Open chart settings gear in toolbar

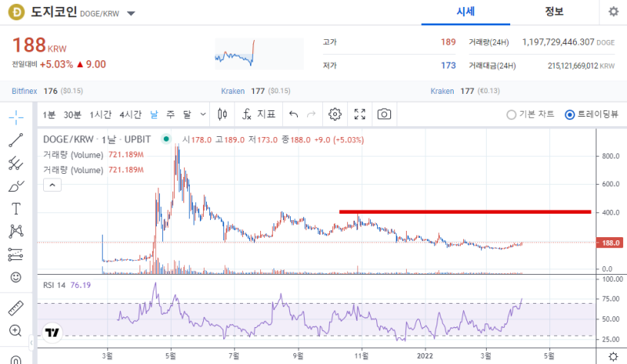point(335,114)
